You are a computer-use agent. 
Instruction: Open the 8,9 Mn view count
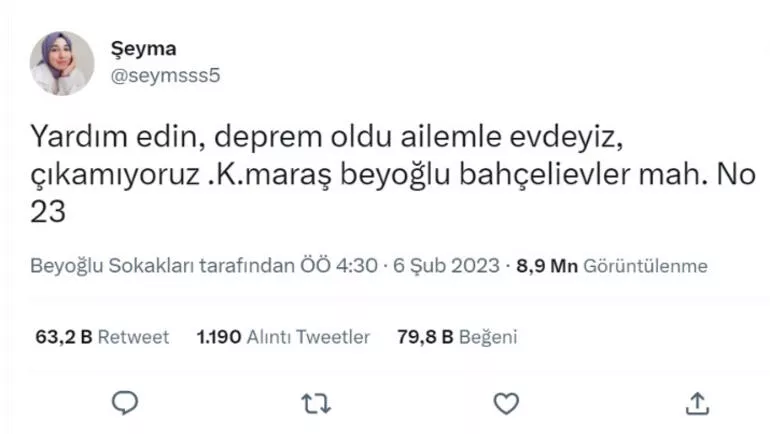click(547, 267)
